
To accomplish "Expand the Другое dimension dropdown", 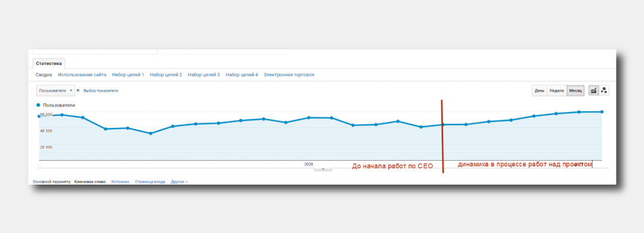I will pyautogui.click(x=179, y=182).
